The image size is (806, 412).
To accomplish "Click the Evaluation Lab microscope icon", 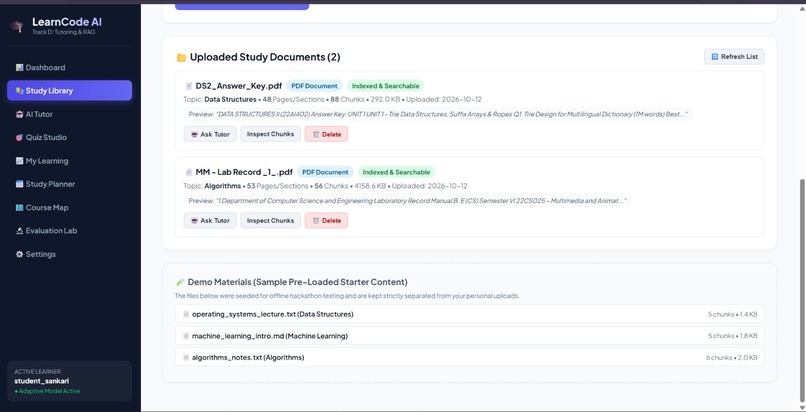I will [19, 231].
